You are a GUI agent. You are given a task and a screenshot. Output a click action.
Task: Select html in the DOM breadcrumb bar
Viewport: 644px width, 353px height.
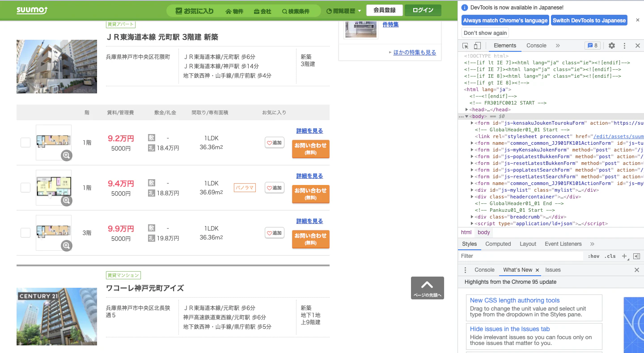pos(466,232)
